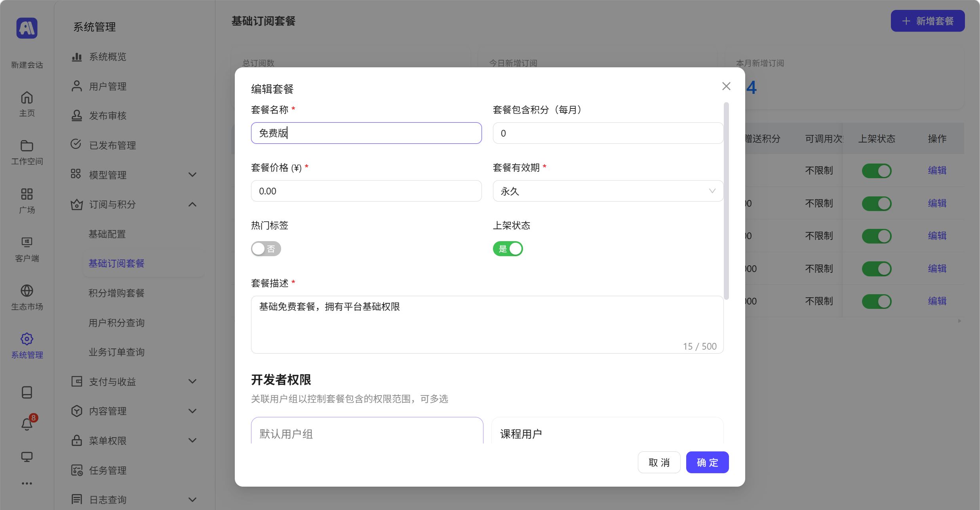Click the 任务管理 task icon
This screenshot has height=510, width=980.
77,470
